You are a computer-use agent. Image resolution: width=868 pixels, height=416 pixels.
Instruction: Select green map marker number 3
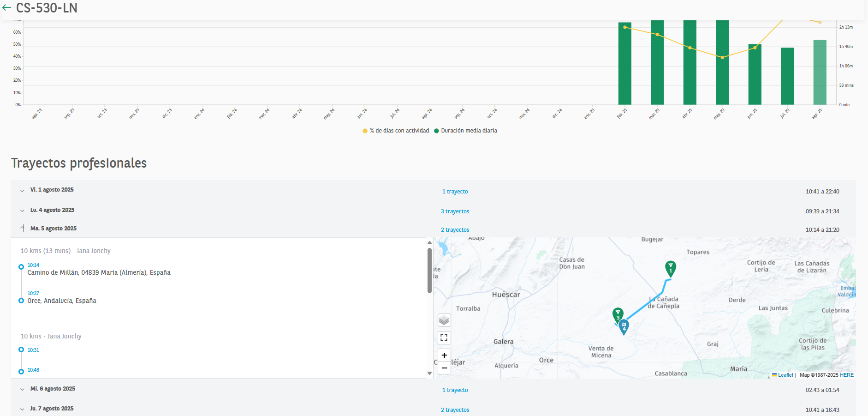[618, 315]
